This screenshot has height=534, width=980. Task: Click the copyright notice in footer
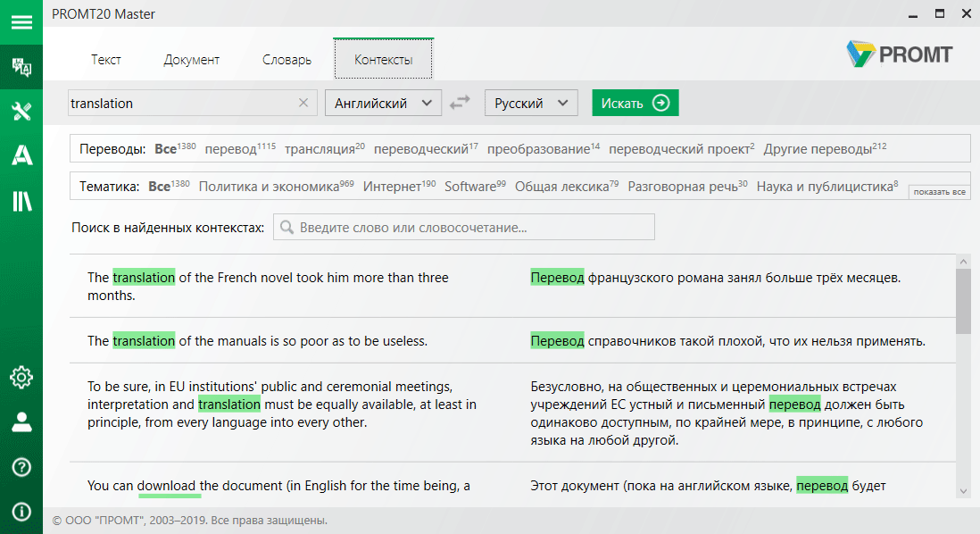coord(190,521)
